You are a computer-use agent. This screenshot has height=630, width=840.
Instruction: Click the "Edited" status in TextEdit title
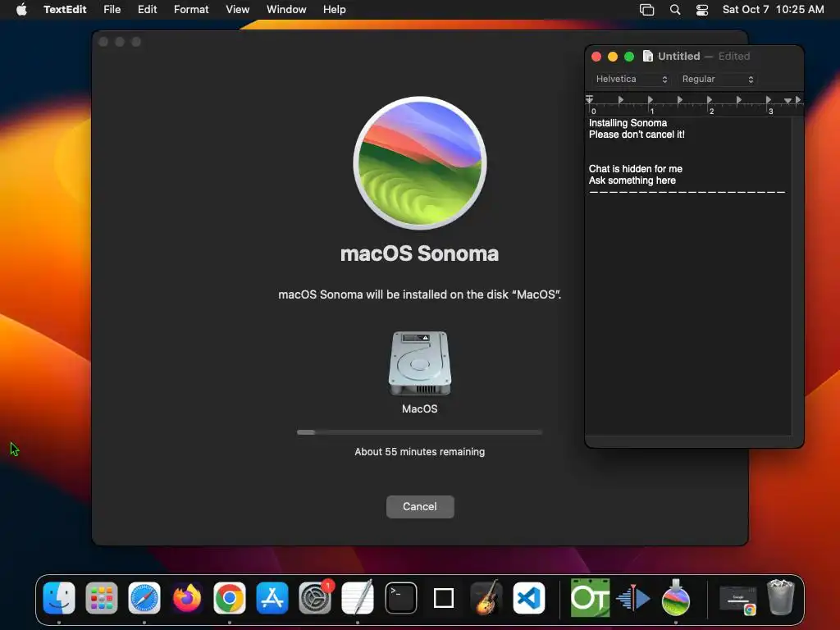coord(734,56)
